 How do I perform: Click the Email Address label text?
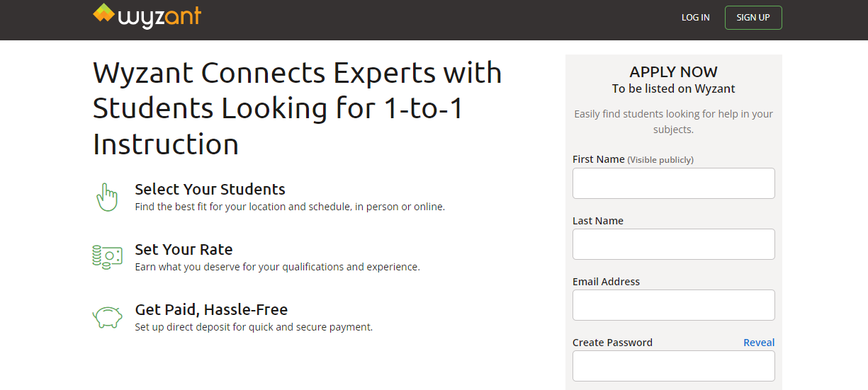tap(606, 282)
